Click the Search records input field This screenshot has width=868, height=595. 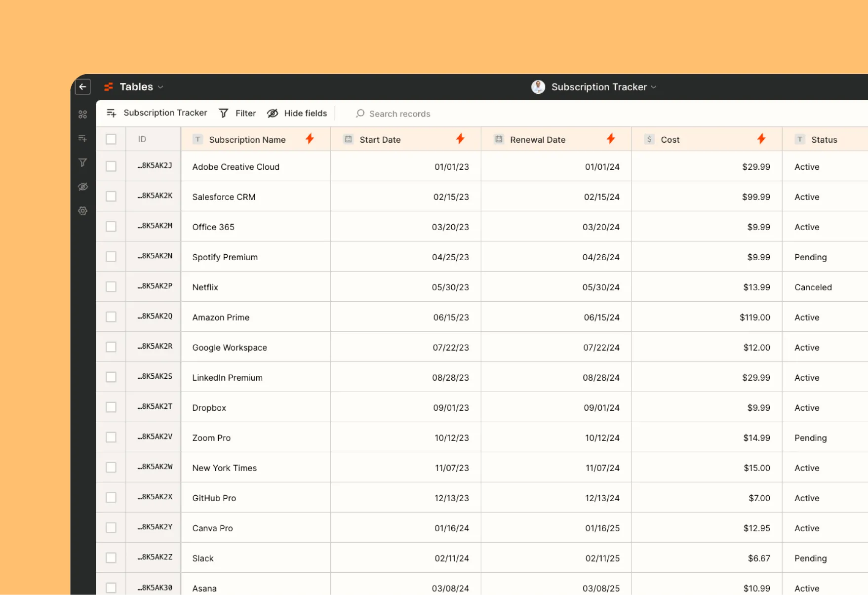pos(399,114)
